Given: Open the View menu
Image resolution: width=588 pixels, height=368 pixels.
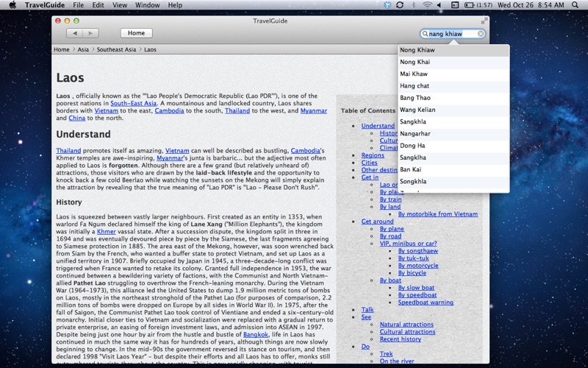Looking at the screenshot, I should [119, 5].
